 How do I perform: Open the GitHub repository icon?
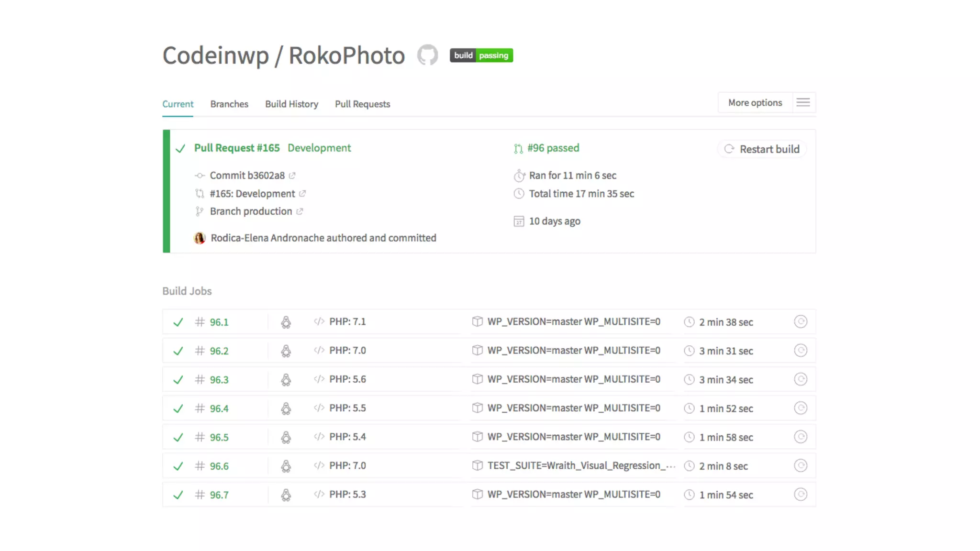427,55
